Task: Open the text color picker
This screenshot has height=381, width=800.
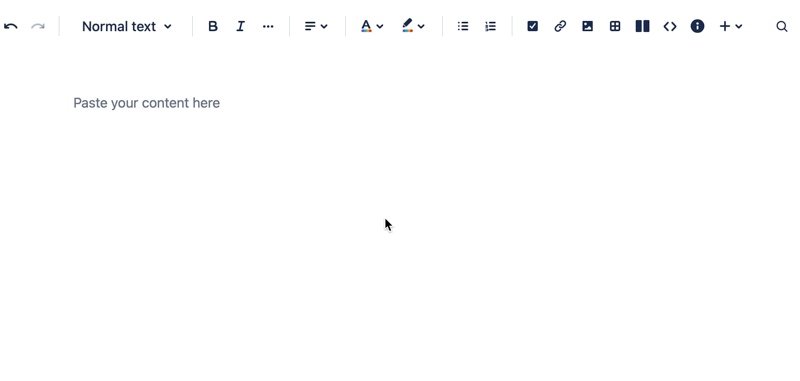Action: [366, 26]
